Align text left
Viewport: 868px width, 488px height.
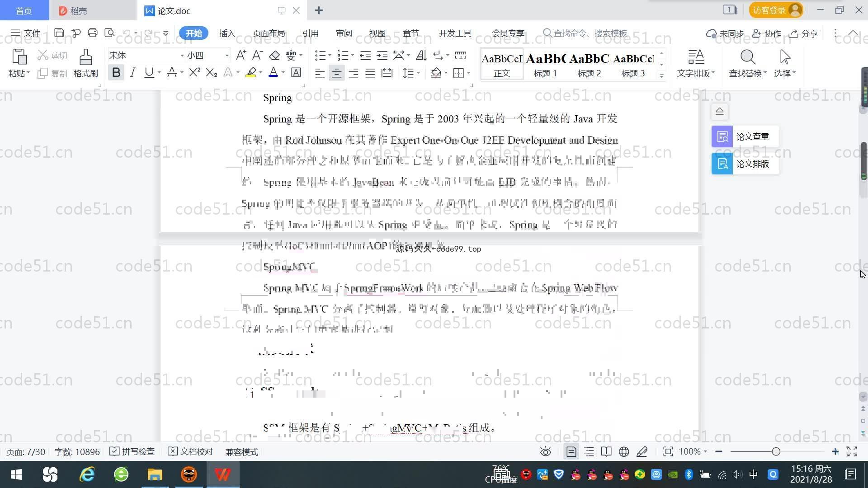click(320, 73)
